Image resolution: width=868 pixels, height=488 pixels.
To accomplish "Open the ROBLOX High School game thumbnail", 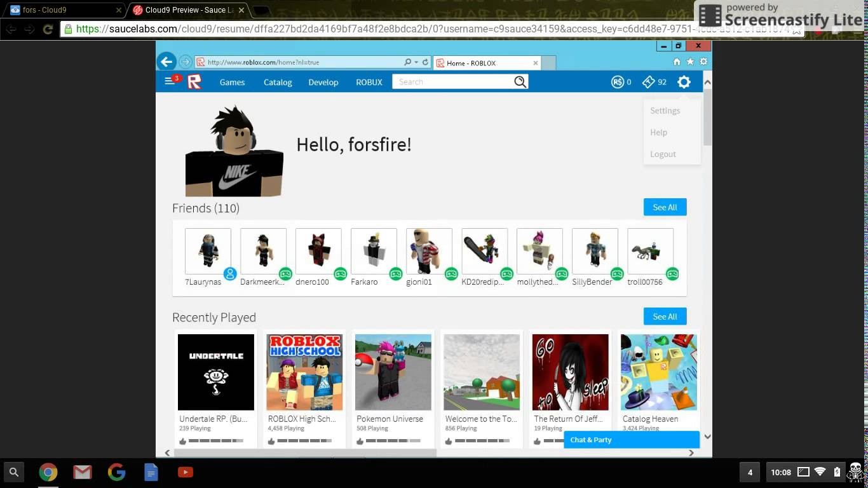I will [x=304, y=372].
